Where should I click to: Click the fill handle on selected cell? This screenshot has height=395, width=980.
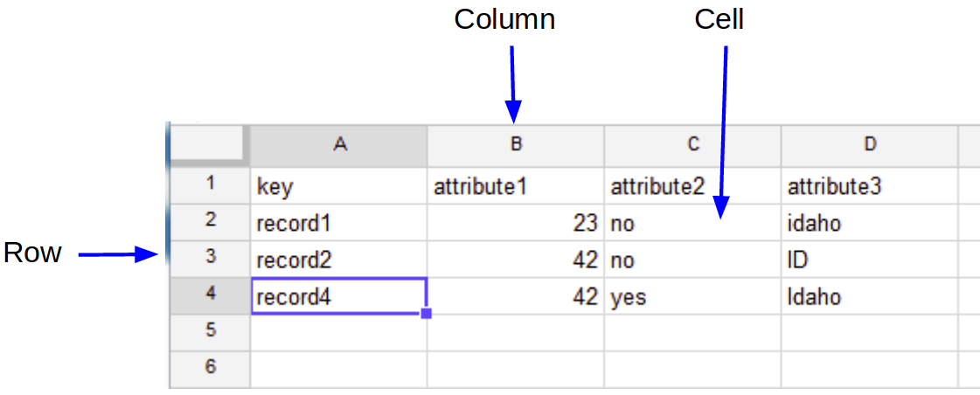(427, 313)
